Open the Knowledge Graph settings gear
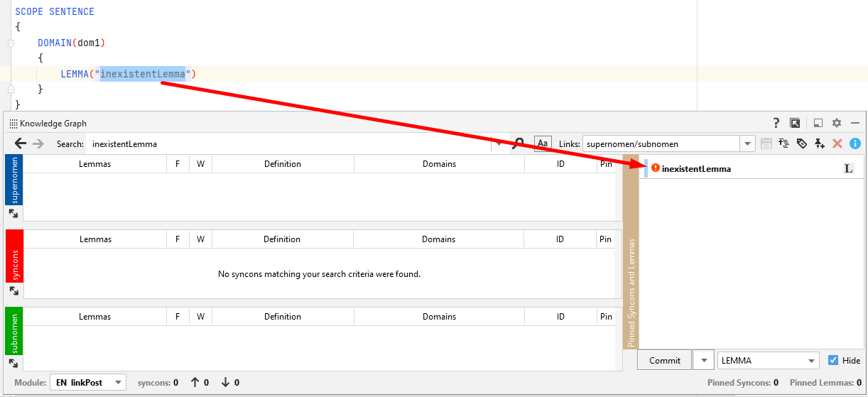The image size is (868, 397). 837,123
